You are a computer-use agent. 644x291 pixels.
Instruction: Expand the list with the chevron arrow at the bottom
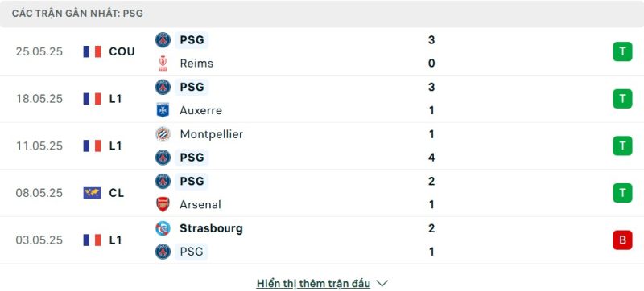click(x=382, y=283)
